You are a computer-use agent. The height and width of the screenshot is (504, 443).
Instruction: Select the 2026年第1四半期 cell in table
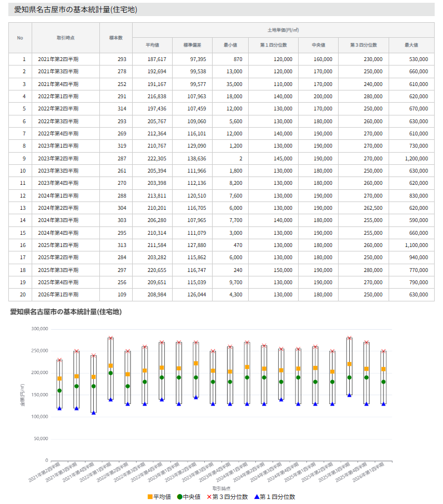(66, 294)
